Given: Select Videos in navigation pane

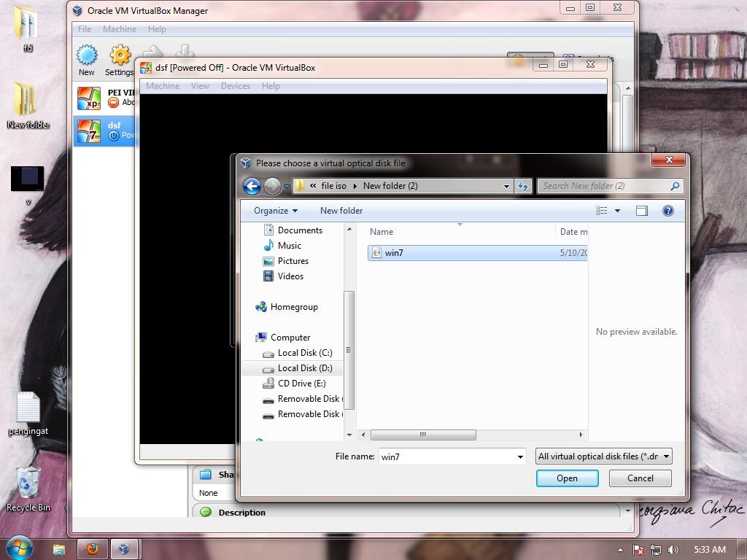Looking at the screenshot, I should 284,276.
